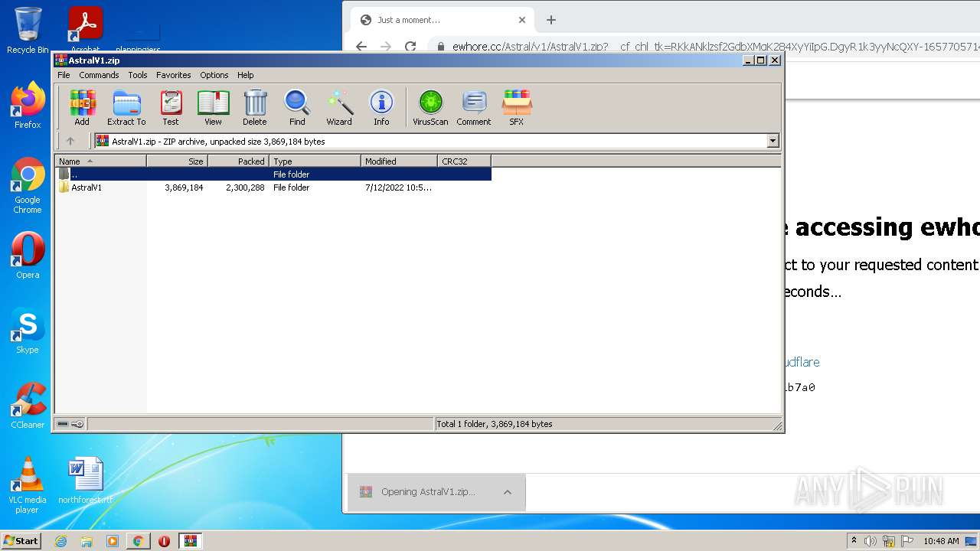Click the Chrome address bar URL

(x=716, y=47)
